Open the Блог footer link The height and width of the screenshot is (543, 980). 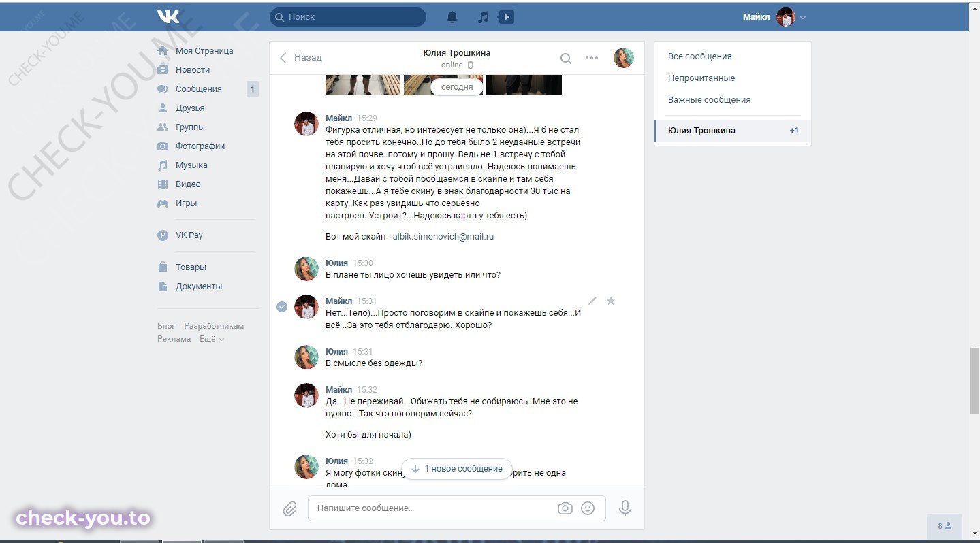click(x=166, y=326)
